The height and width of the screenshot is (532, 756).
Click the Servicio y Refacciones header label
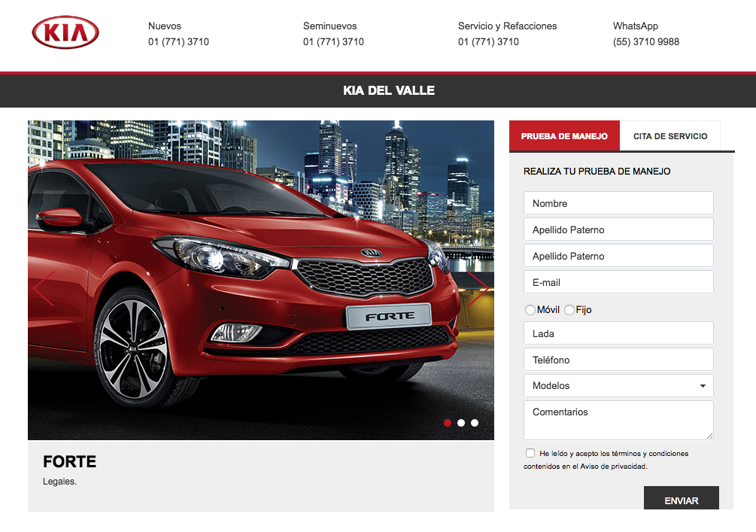click(x=507, y=26)
